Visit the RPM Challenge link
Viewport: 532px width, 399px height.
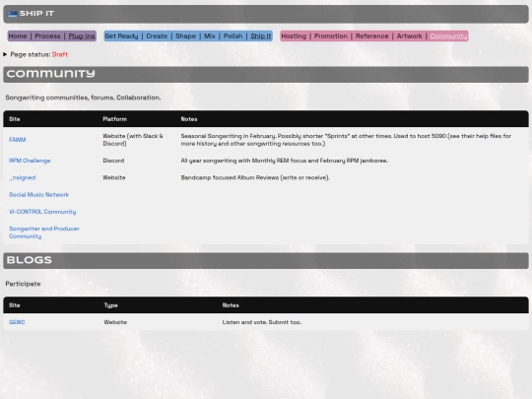click(30, 161)
